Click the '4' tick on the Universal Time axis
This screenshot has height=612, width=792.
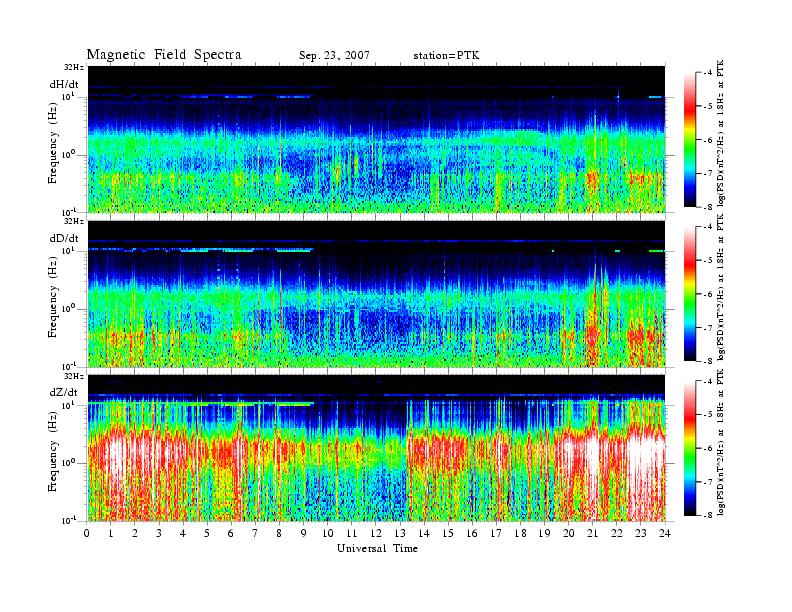(x=183, y=533)
